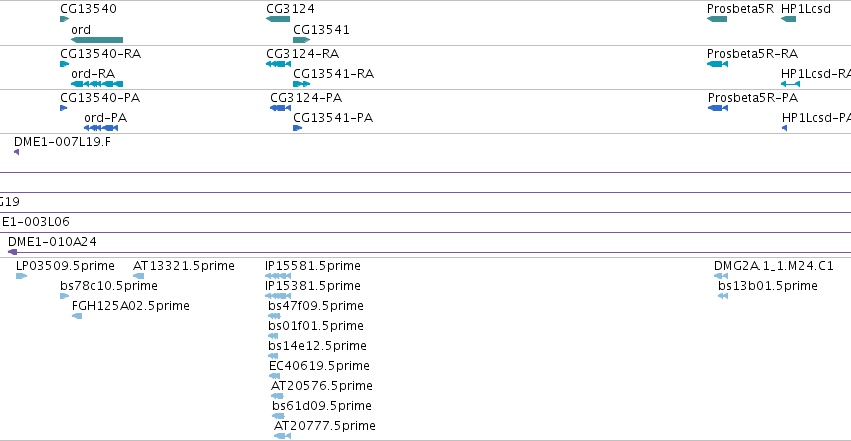
Task: Select the IP15581.5prime EST glyph
Action: (x=278, y=276)
